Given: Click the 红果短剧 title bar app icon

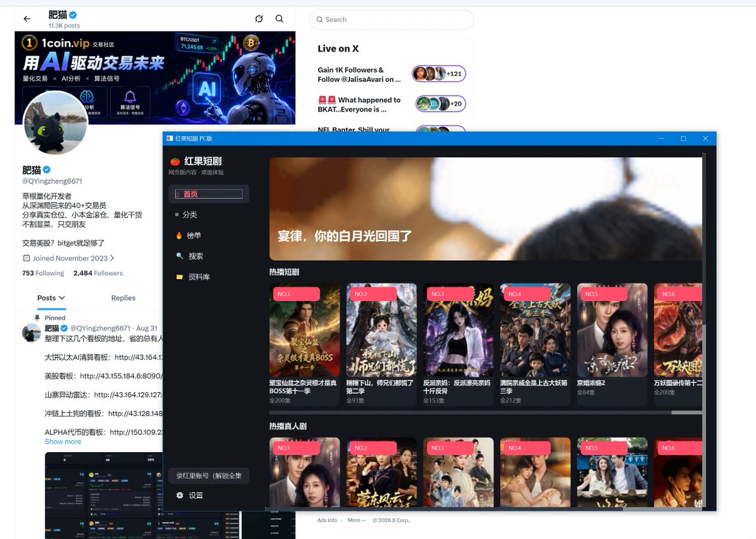Looking at the screenshot, I should pyautogui.click(x=169, y=139).
